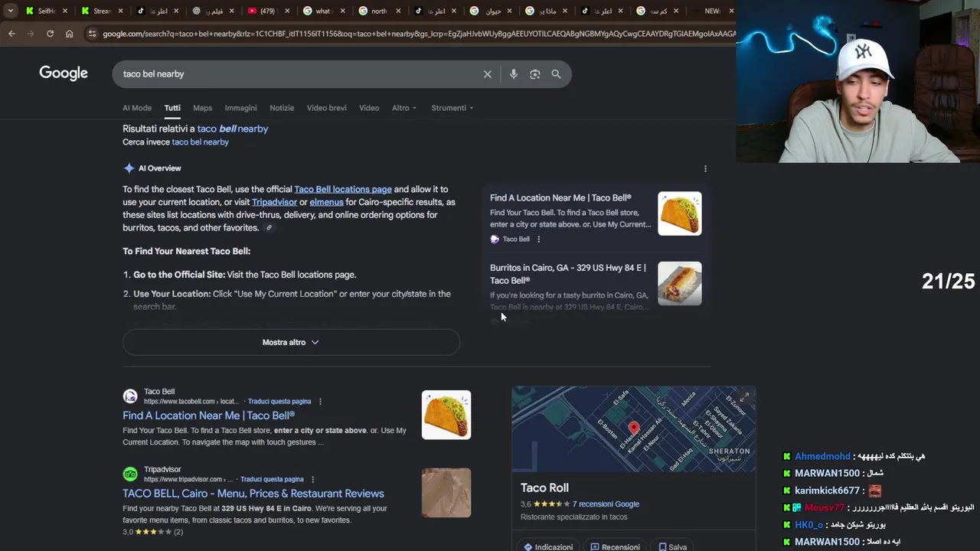Click the red location pin on the map
Viewport: 980px width, 551px height.
pos(633,429)
